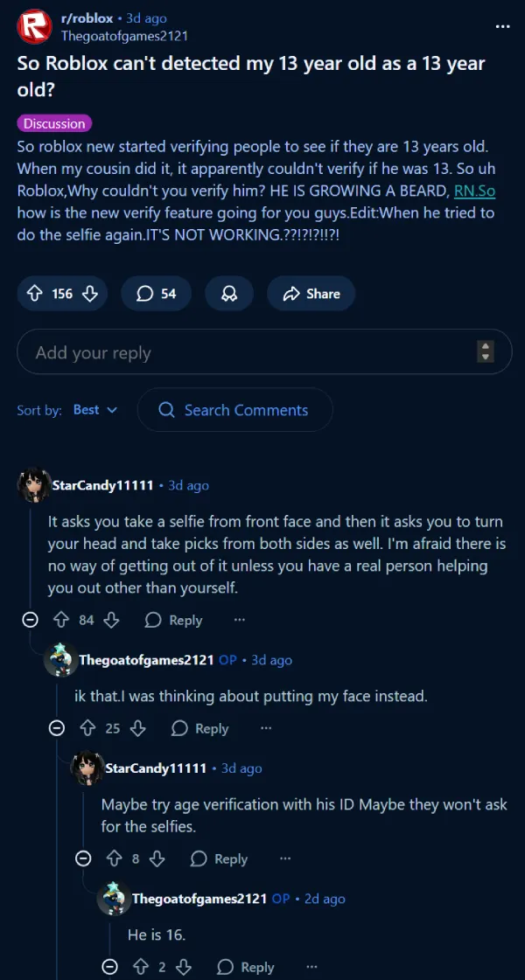Open the RN.So link in the post
Viewport: 525px width, 980px height.
click(475, 190)
